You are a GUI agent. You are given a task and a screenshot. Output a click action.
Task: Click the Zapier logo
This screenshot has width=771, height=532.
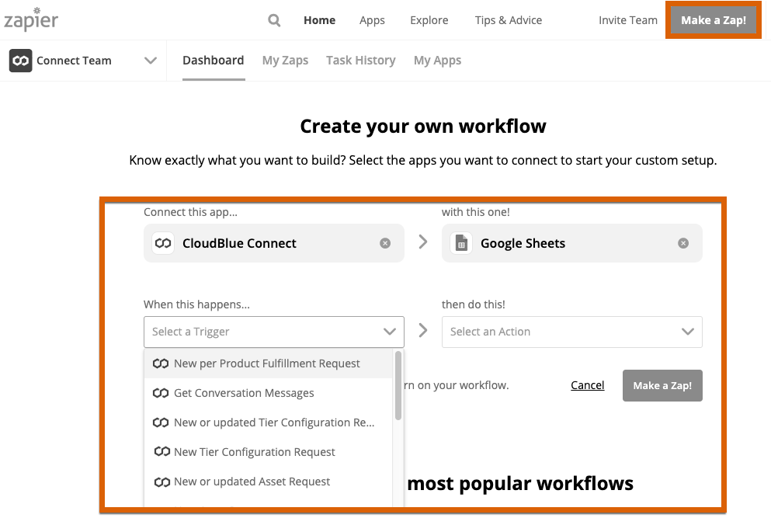[31, 19]
